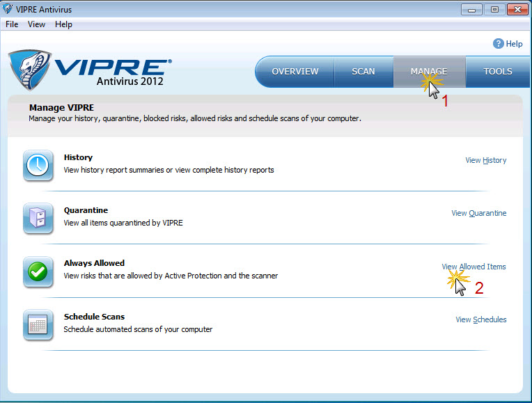Viewport: 532px width, 403px height.
Task: Click the Schedule Scans heading text
Action: pyautogui.click(x=94, y=317)
